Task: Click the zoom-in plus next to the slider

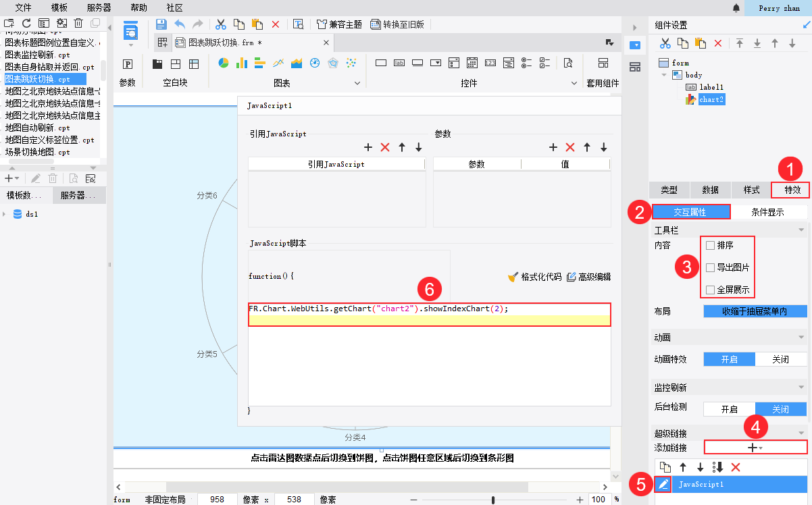Action: coord(580,500)
